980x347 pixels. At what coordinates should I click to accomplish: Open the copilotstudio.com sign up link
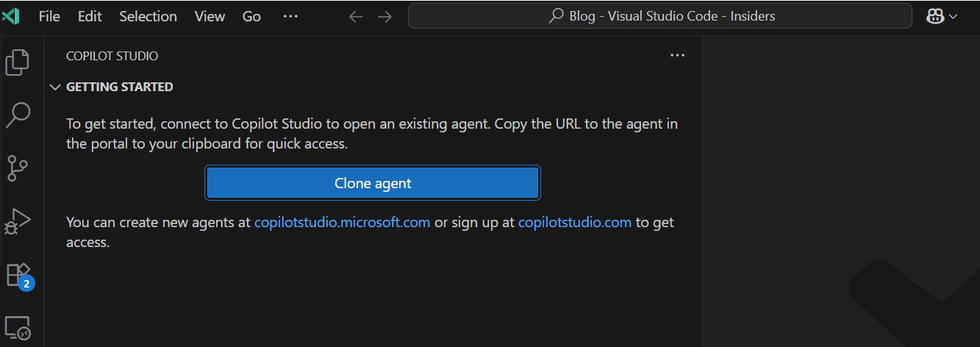tap(575, 222)
